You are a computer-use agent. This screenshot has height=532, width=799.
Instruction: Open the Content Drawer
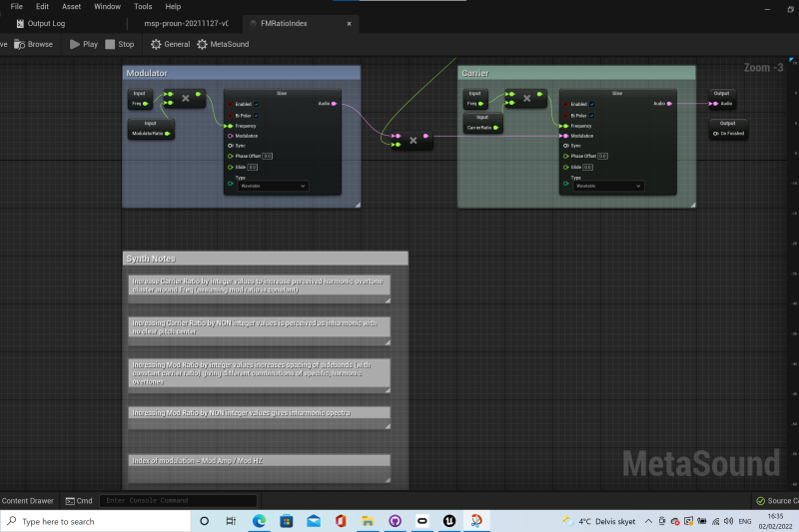coord(27,501)
